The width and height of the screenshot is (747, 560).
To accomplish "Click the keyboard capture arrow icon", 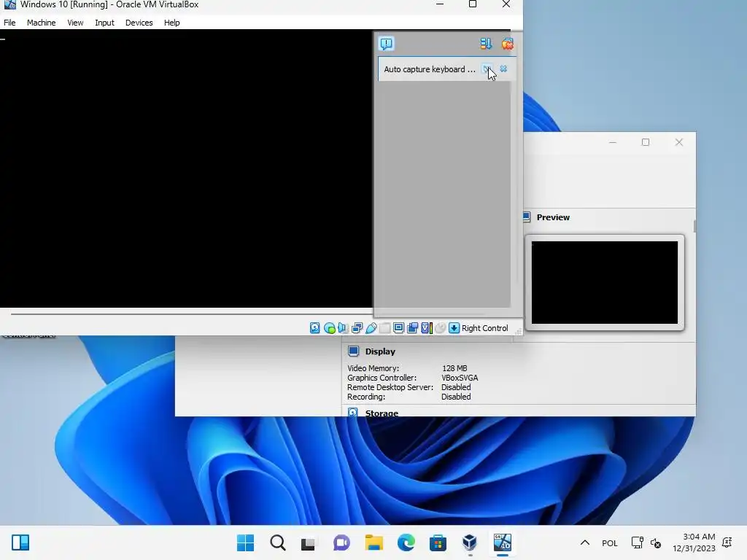I will (x=454, y=328).
